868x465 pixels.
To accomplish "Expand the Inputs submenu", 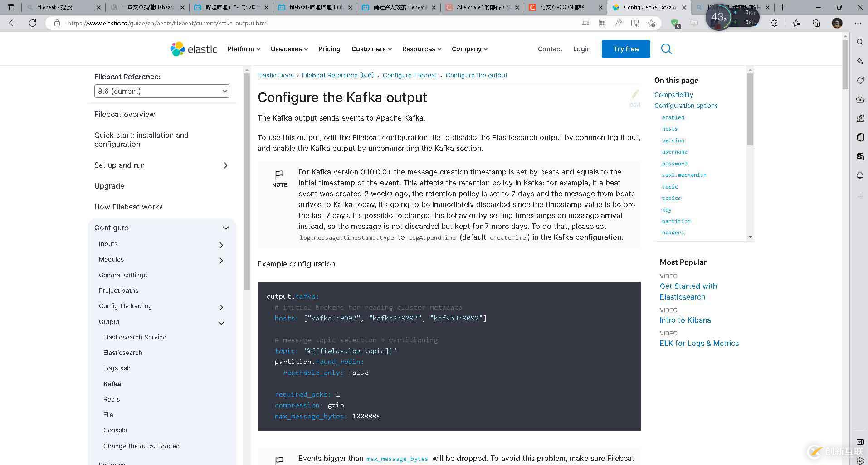I will point(221,245).
